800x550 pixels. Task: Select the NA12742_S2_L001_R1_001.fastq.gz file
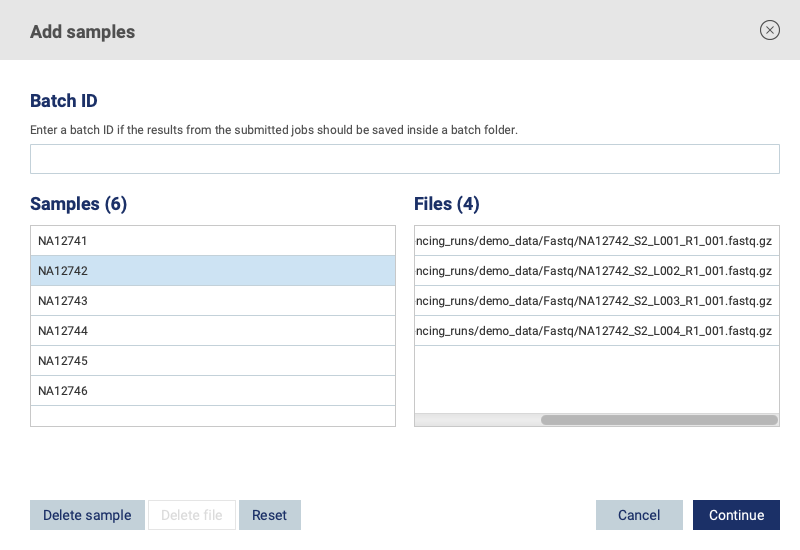pyautogui.click(x=596, y=241)
